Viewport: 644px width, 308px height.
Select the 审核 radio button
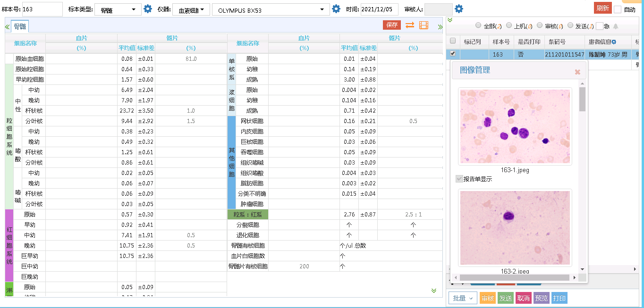pos(540,25)
